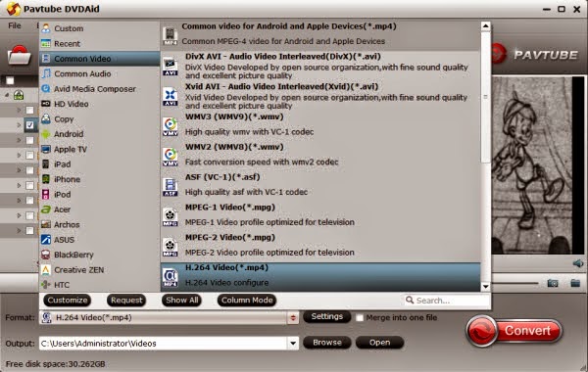This screenshot has height=372, width=588.
Task: Click the blue ASUS icon
Action: (x=46, y=240)
